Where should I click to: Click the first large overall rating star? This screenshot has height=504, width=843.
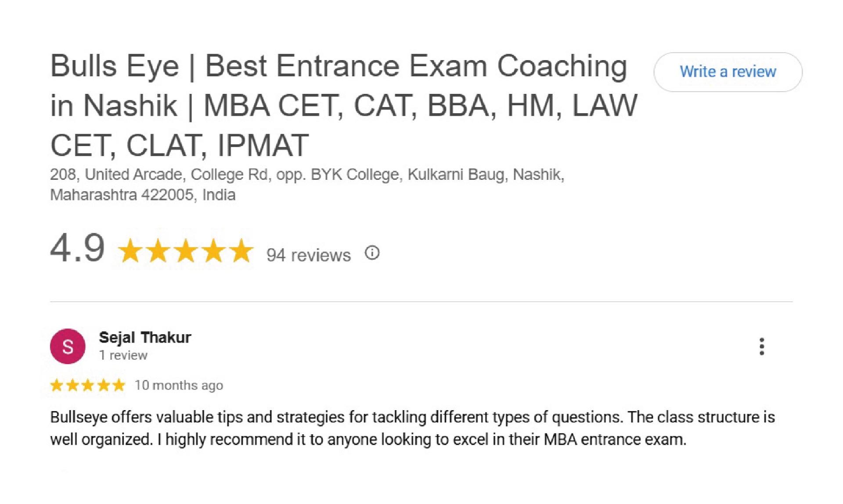tap(130, 250)
